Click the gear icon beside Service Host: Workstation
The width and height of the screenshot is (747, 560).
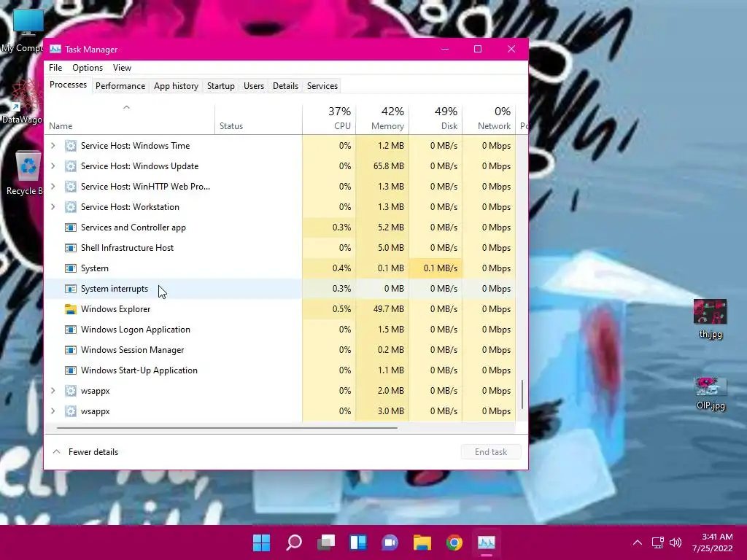point(71,207)
